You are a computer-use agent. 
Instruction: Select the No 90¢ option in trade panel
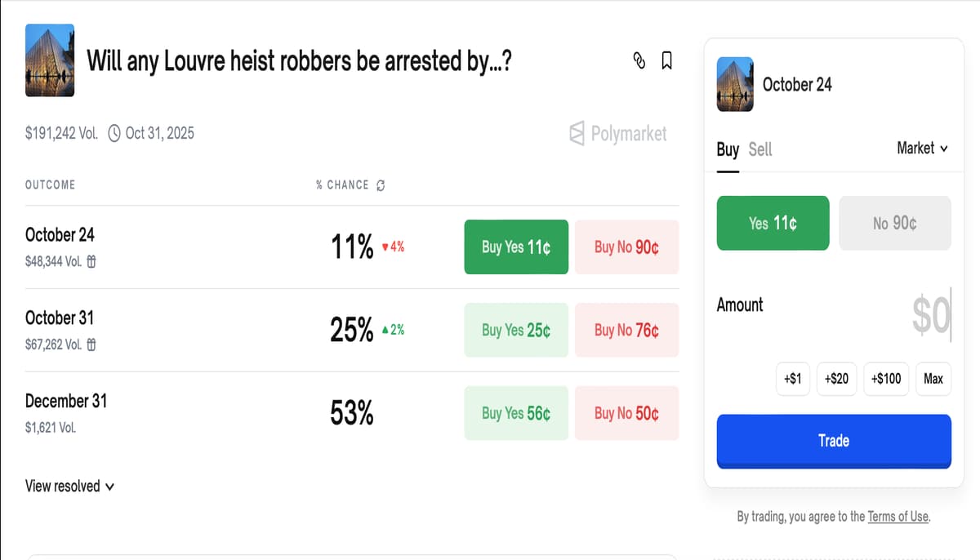click(x=894, y=223)
